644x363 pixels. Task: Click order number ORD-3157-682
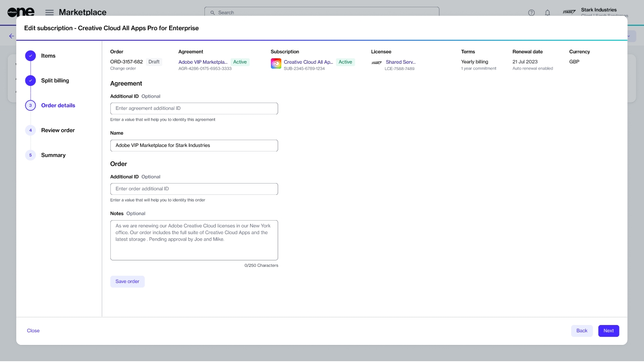(127, 62)
